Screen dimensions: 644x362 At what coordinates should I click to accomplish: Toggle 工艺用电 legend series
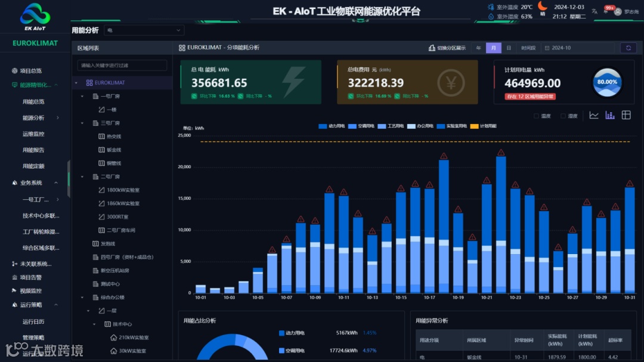pyautogui.click(x=391, y=126)
